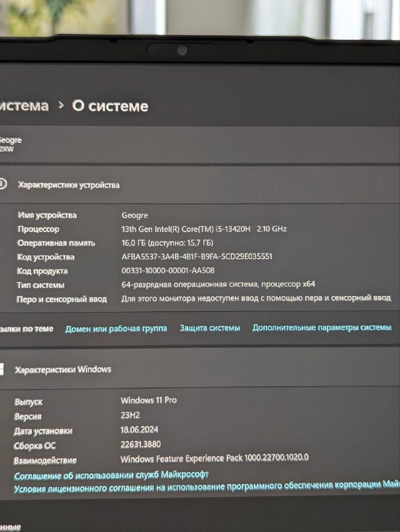The width and height of the screenshot is (400, 532).
Task: Open the 'Защита системы' link
Action: point(210,328)
